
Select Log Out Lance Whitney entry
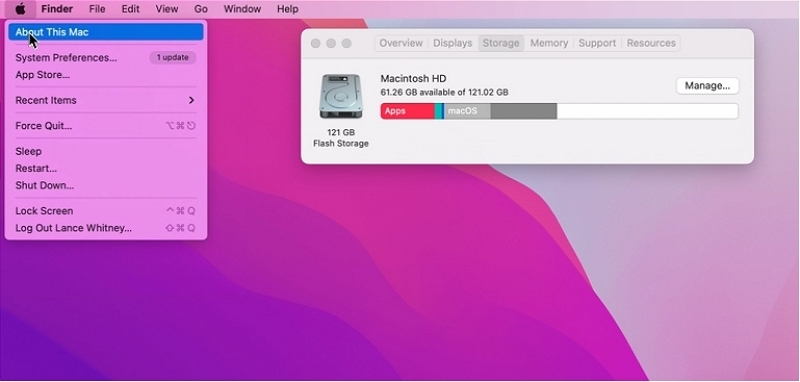[x=106, y=228]
